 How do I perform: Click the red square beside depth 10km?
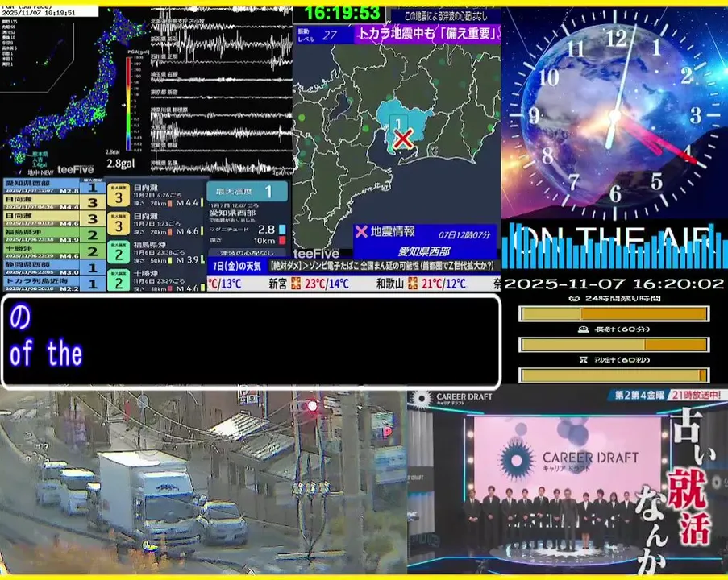[282, 240]
